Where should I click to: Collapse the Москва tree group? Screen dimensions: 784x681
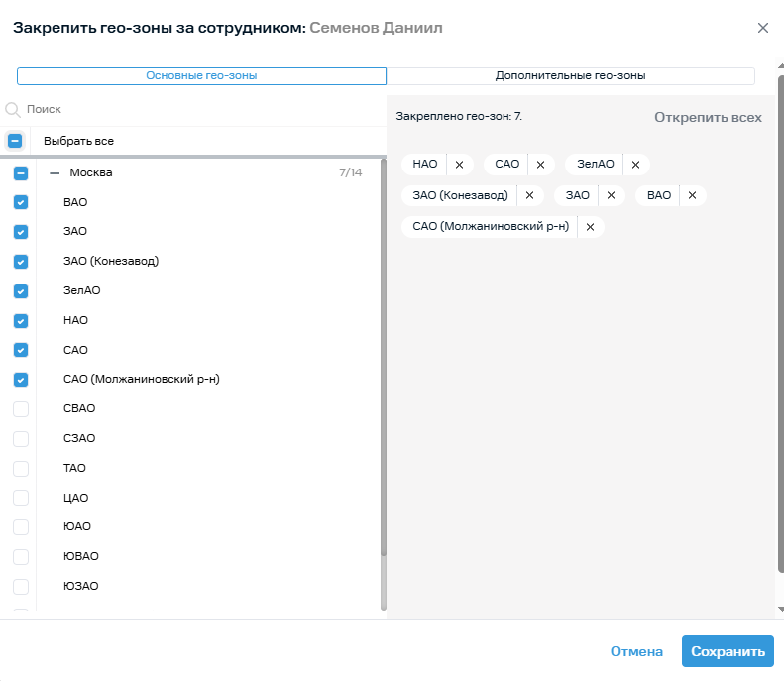pyautogui.click(x=55, y=173)
